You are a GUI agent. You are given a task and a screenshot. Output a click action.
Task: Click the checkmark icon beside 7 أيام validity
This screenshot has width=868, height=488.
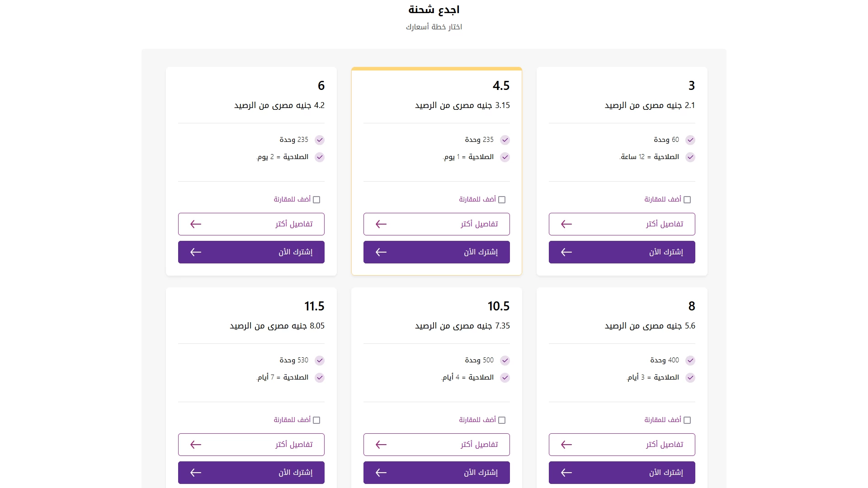coord(320,378)
